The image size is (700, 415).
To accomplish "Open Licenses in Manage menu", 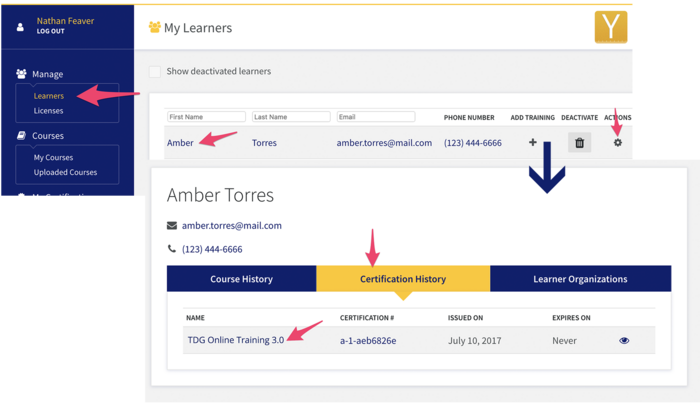I will pos(48,111).
